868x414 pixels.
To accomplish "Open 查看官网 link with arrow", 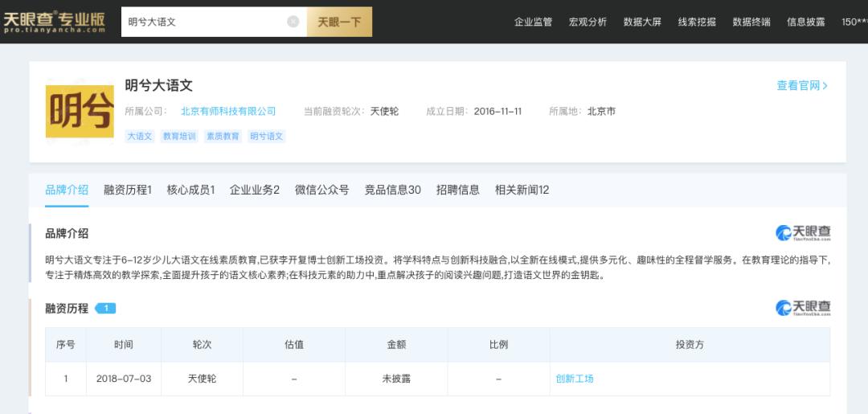I will click(x=801, y=85).
